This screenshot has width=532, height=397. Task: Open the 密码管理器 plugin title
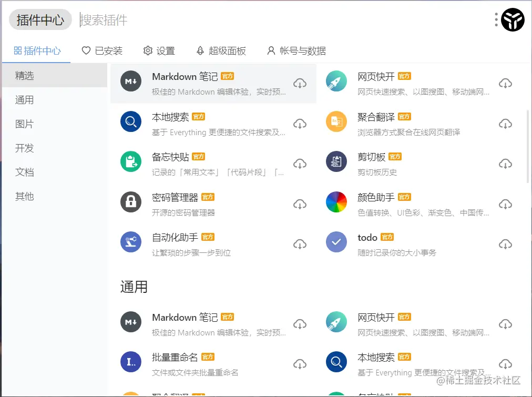click(175, 198)
